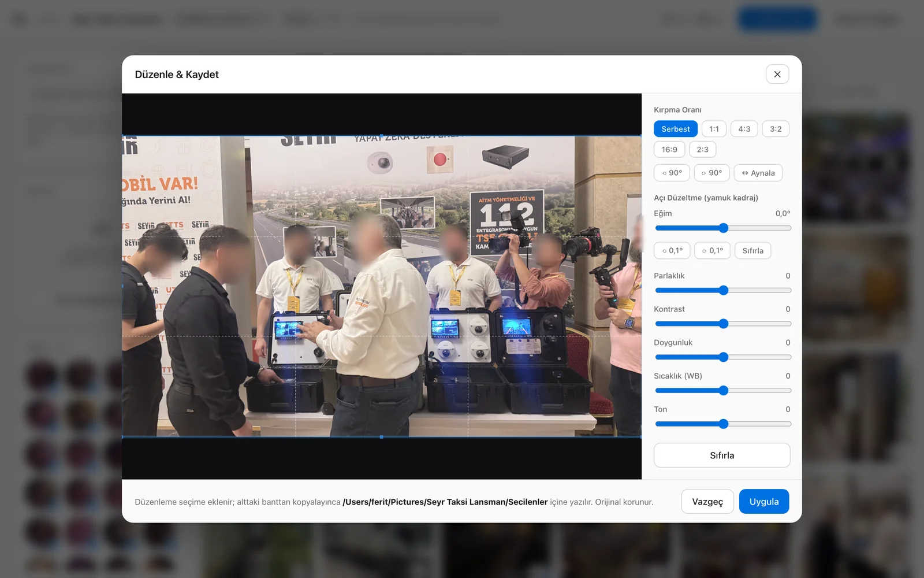Viewport: 924px width, 578px height.
Task: Select Serbest crop ratio
Action: click(x=676, y=129)
